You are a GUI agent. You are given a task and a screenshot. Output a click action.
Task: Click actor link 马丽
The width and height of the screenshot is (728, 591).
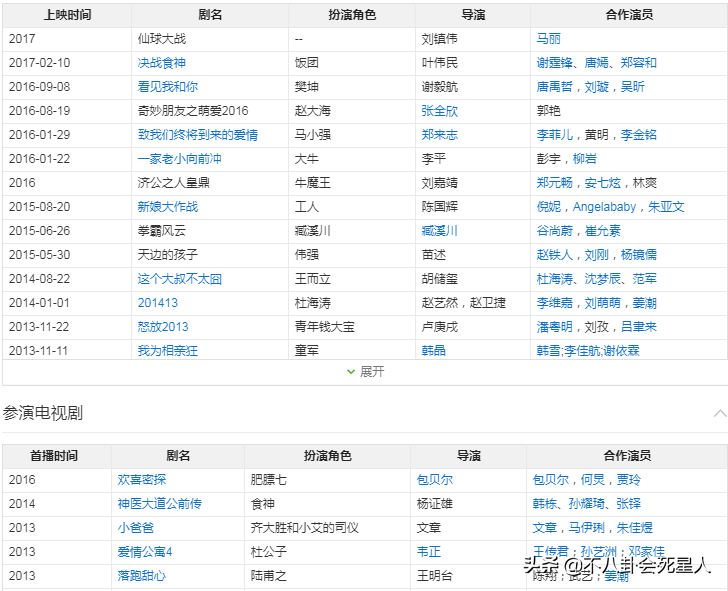pos(548,39)
